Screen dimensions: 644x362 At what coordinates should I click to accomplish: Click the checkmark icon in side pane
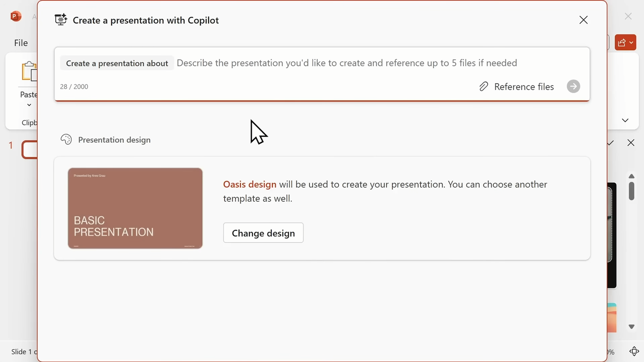tap(611, 143)
